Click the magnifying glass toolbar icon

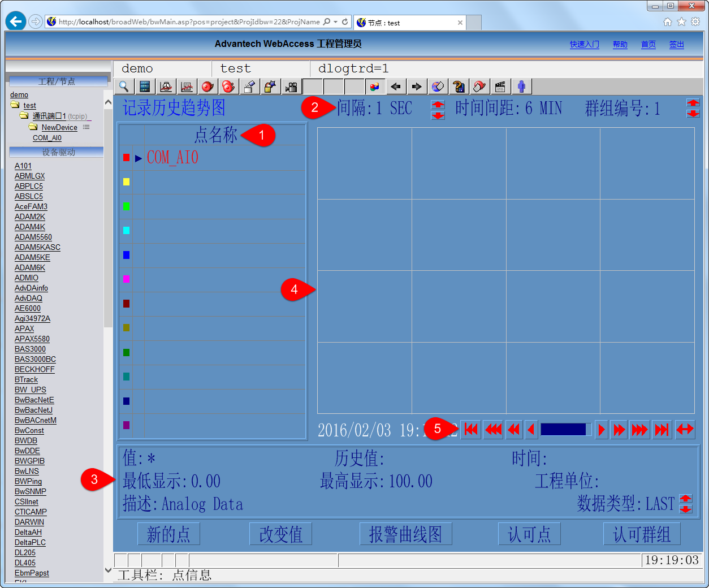point(124,87)
